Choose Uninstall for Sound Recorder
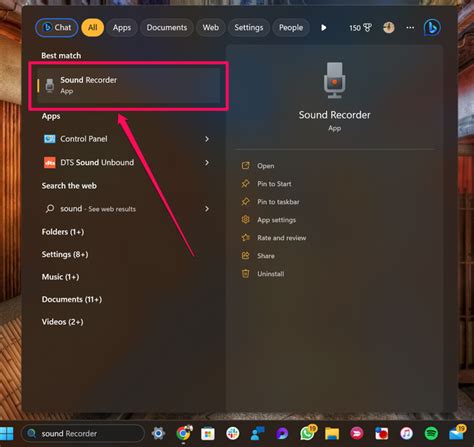The height and width of the screenshot is (447, 474). pyautogui.click(x=271, y=274)
